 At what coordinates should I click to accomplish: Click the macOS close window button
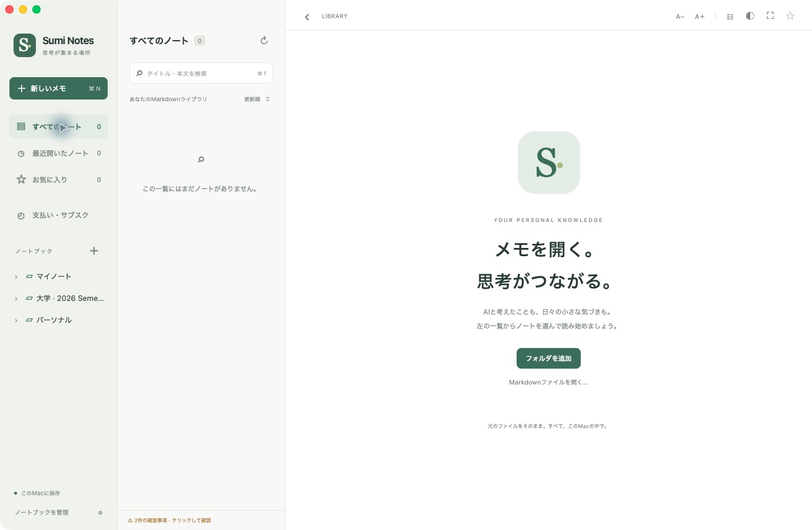click(x=9, y=9)
